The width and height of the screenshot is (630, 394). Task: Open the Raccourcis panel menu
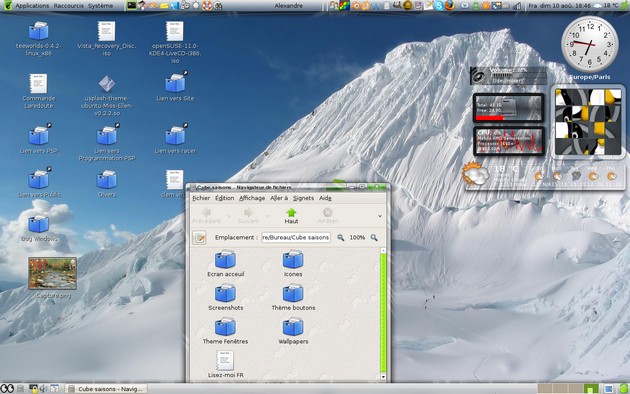(68, 6)
